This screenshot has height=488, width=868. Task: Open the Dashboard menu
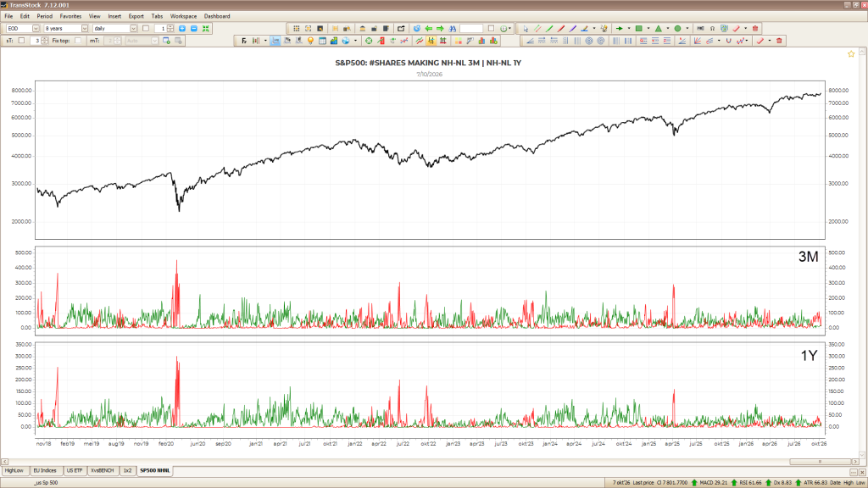217,16
